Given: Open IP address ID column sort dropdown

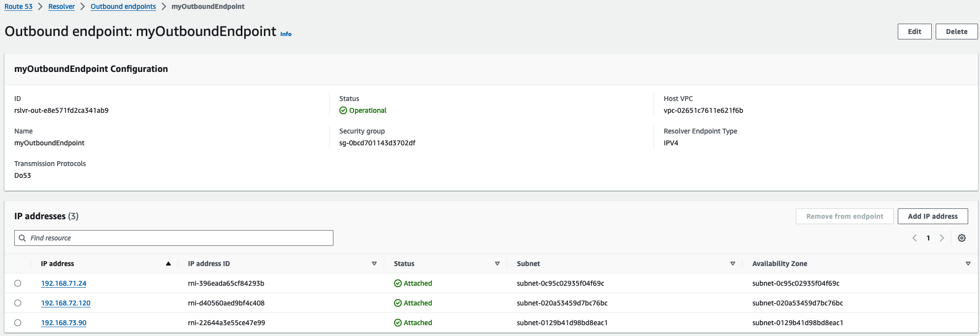Looking at the screenshot, I should (x=374, y=264).
